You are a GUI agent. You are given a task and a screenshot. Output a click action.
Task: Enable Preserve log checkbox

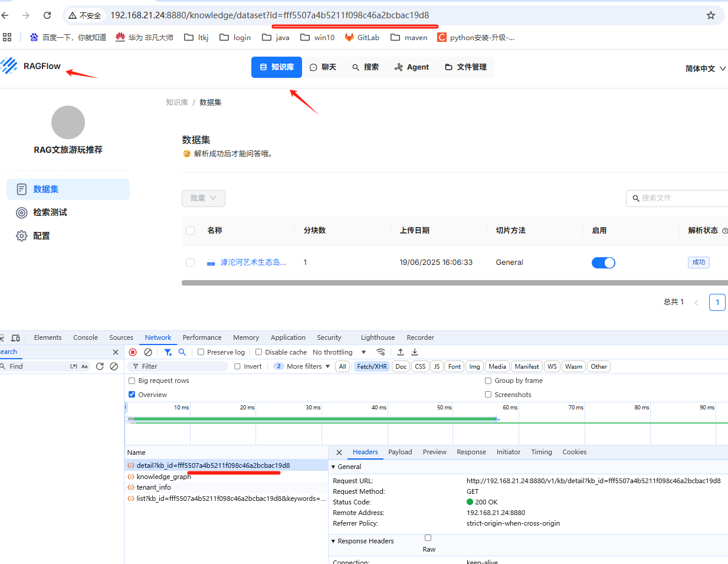click(x=201, y=352)
